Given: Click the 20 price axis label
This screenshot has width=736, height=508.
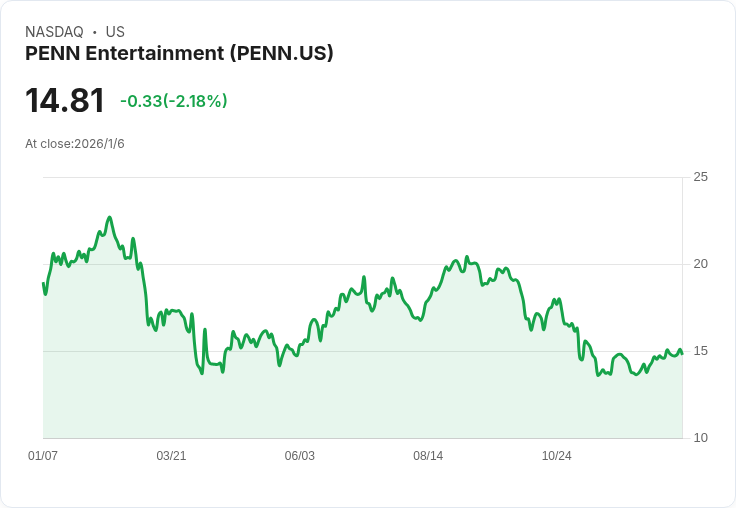Looking at the screenshot, I should (x=700, y=264).
